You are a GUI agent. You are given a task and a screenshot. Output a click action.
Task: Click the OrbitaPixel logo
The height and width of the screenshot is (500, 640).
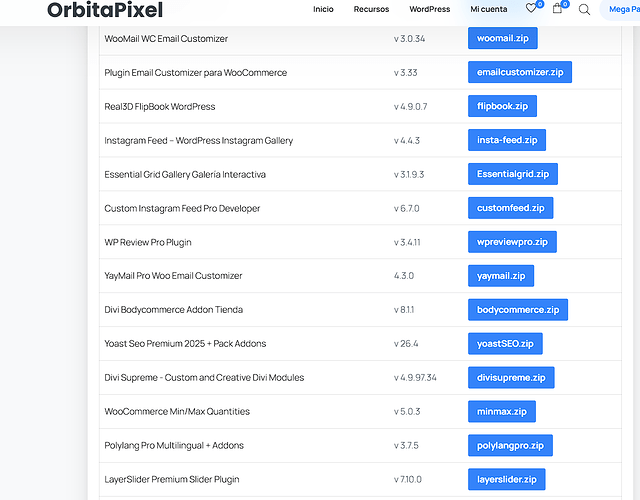pos(105,10)
